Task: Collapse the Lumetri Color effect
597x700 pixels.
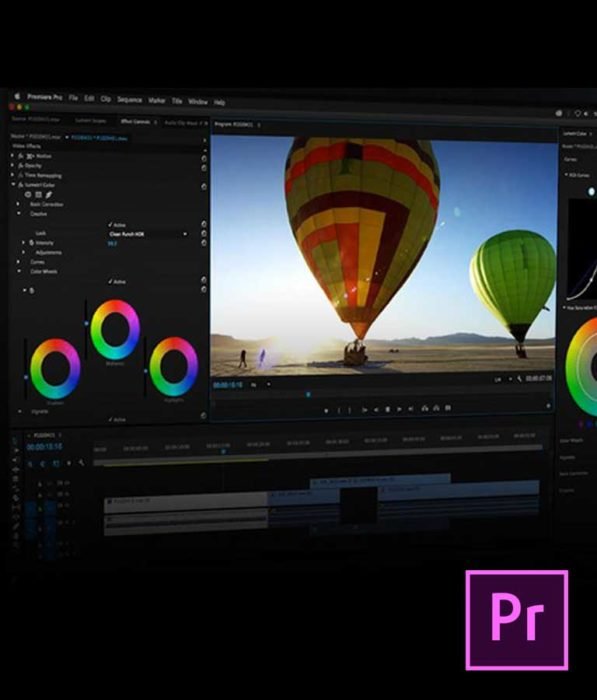Action: [13, 184]
